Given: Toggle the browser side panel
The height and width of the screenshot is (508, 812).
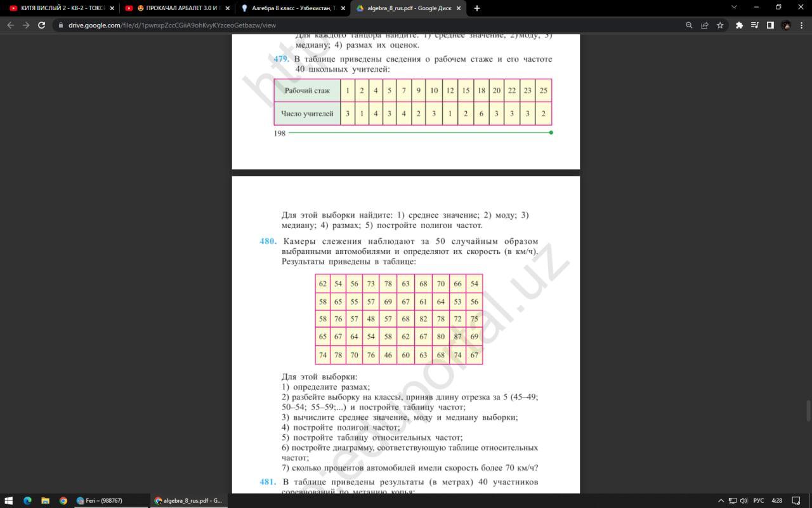Looking at the screenshot, I should point(770,25).
